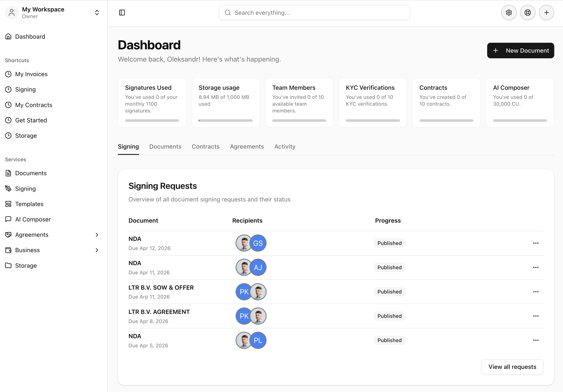Viewport: 563px width, 392px height.
Task: Switch to the Agreements tab
Action: (x=247, y=146)
